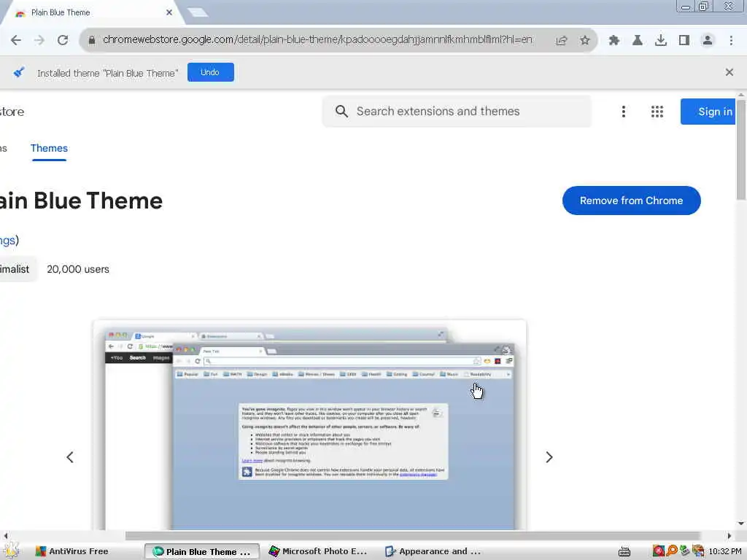Bookmark this page with the star icon
This screenshot has height=560, width=747.
[585, 41]
